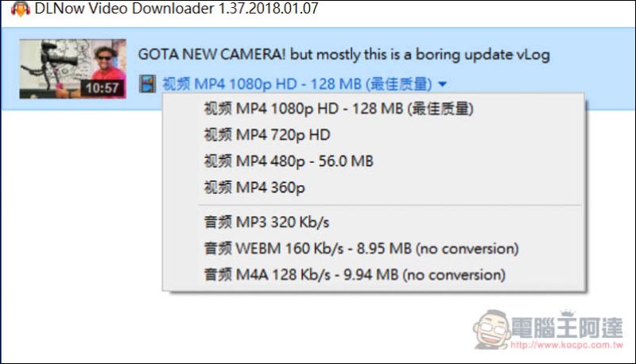The height and width of the screenshot is (364, 636).
Task: Click the 10:57 duration badge
Action: (102, 87)
